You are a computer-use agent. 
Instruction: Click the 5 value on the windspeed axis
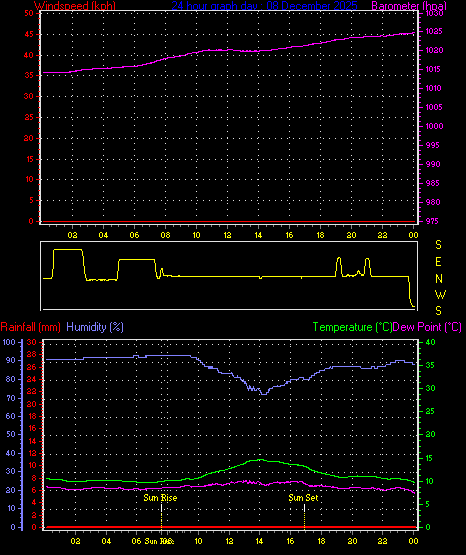coord(31,200)
